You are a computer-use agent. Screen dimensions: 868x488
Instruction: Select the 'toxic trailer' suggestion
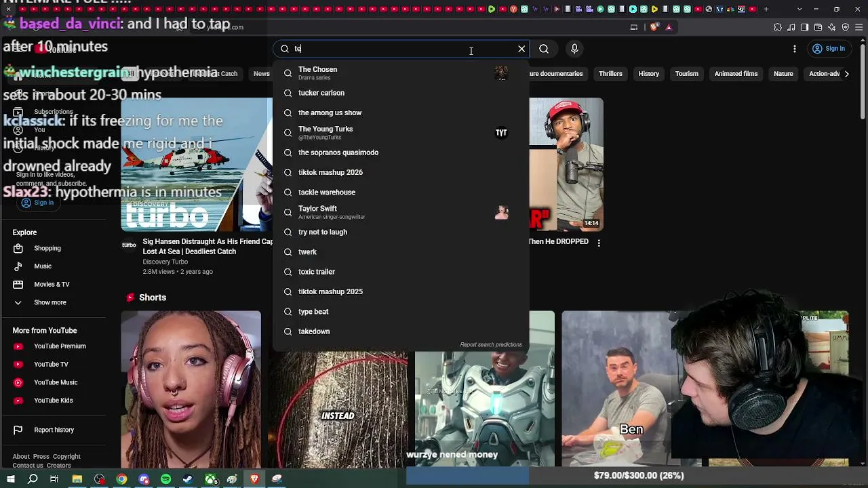click(x=401, y=272)
